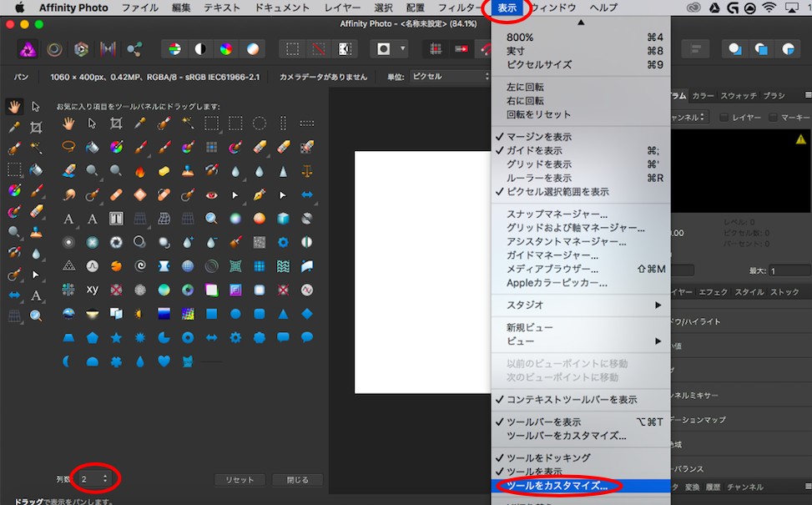Select the flame icon in tool grid
The image size is (812, 505).
coord(140,171)
